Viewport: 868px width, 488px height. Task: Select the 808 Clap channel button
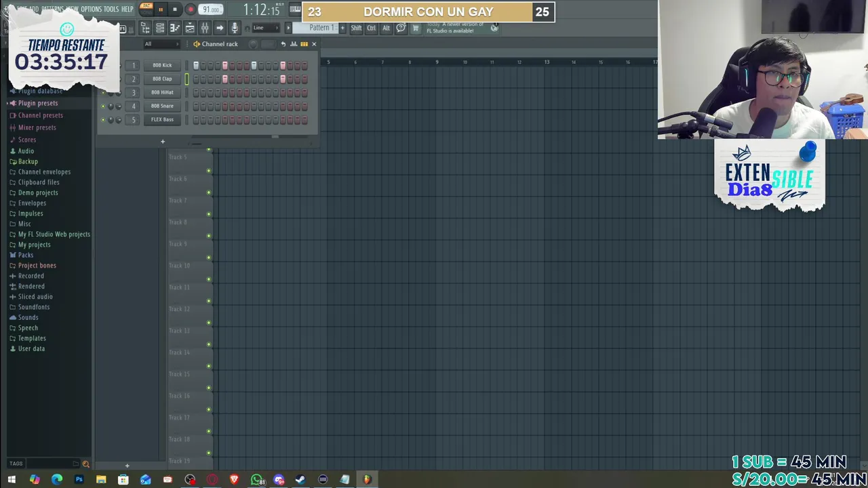click(162, 79)
